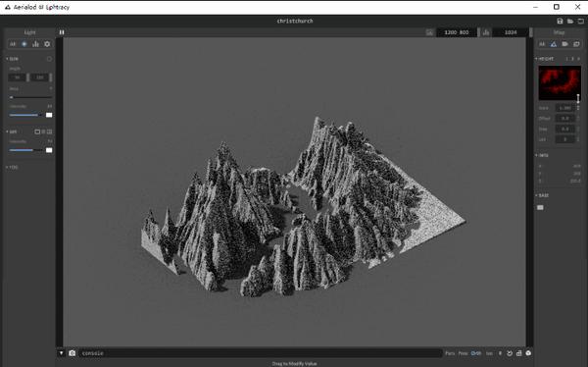Select the Pers projection mode

click(450, 353)
